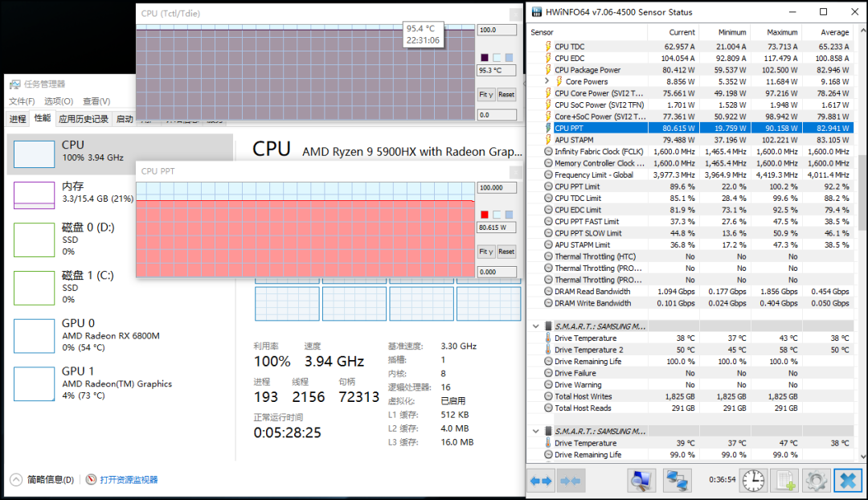Click Fit y button in CPU PPT graph
Viewport: 868px width, 500px height.
click(485, 252)
